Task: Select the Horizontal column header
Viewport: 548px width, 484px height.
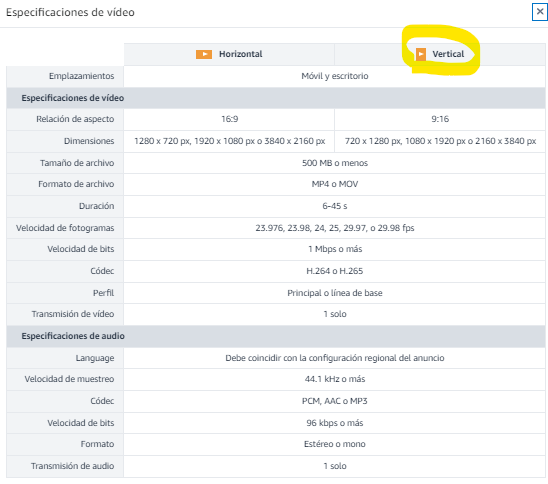Action: coord(229,54)
